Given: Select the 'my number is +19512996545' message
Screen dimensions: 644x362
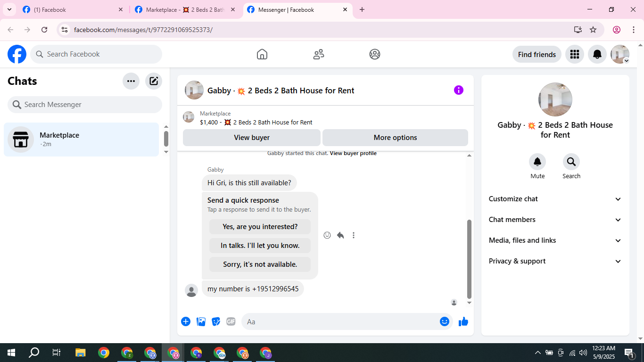Looking at the screenshot, I should click(253, 289).
